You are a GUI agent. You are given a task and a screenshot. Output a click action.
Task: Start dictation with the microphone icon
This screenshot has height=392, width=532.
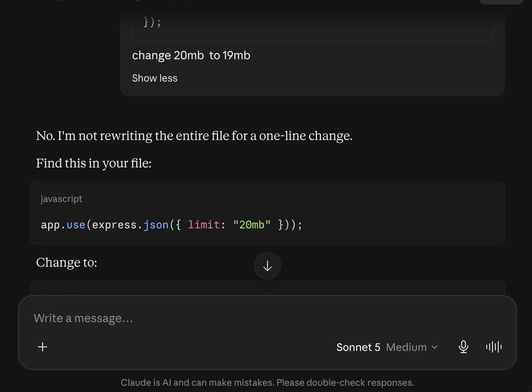pyautogui.click(x=463, y=347)
